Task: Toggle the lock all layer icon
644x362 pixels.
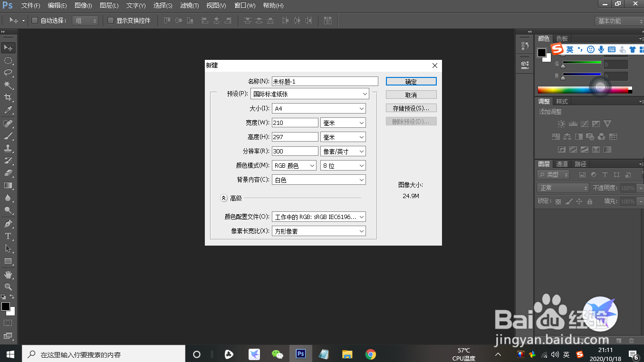Action: [590, 201]
